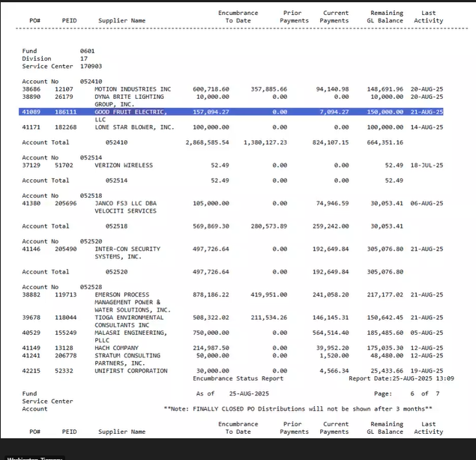
Task: Click the FINALLY CLOSED PO note line
Action: 298,408
